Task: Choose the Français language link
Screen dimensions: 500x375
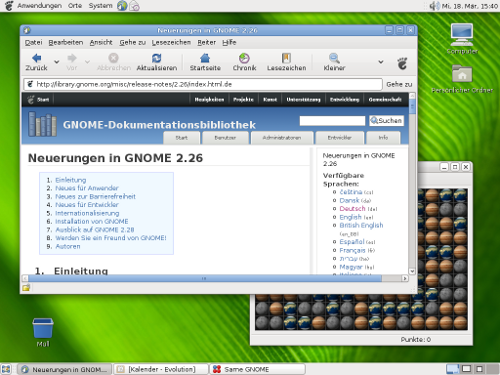Action: pyautogui.click(x=352, y=250)
